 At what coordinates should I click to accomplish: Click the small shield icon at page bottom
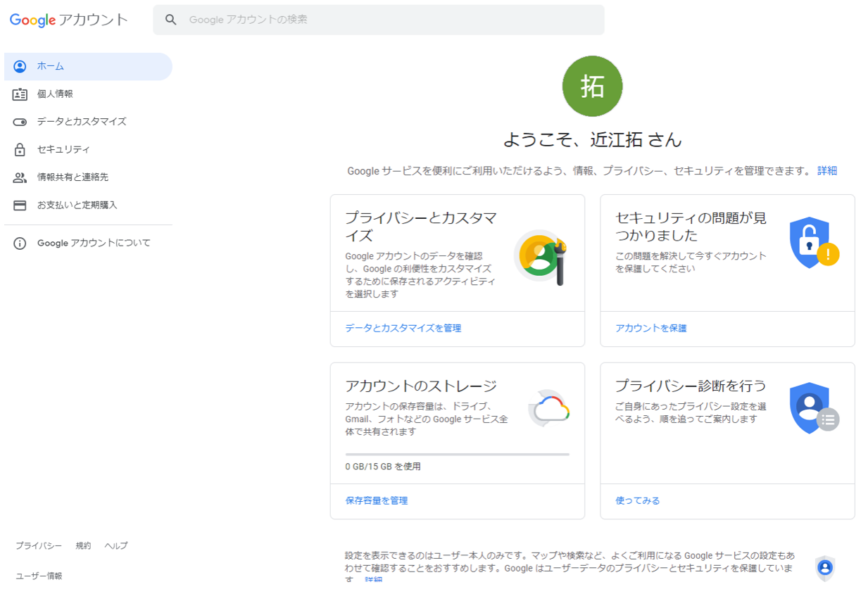[x=825, y=567]
